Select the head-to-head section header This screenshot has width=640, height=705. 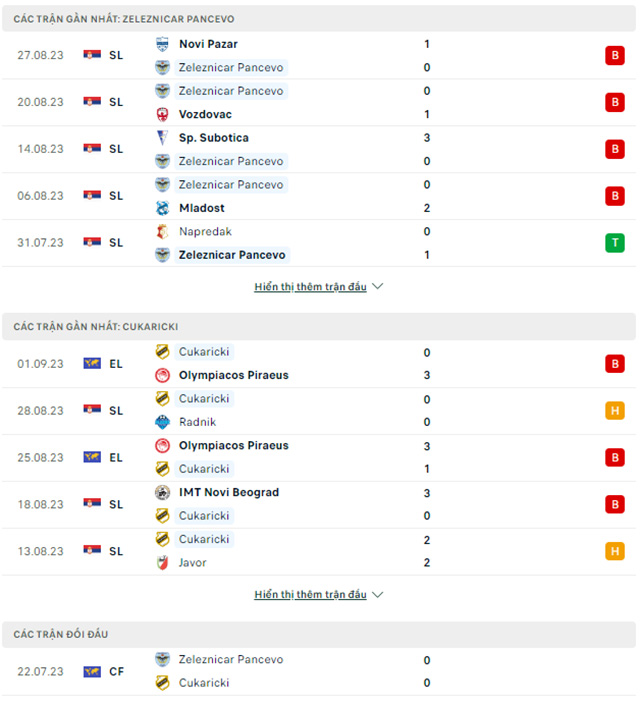[x=61, y=635]
